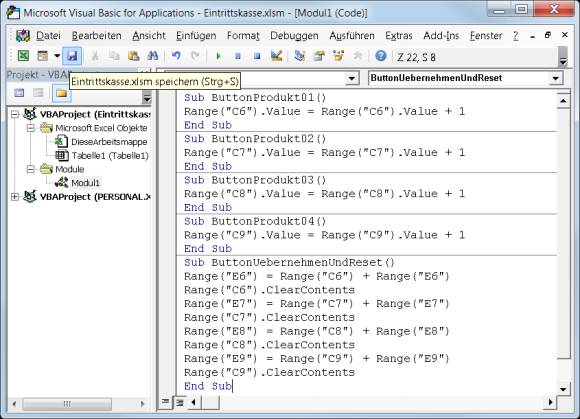
Task: Undo the last action
Action: tap(176, 56)
